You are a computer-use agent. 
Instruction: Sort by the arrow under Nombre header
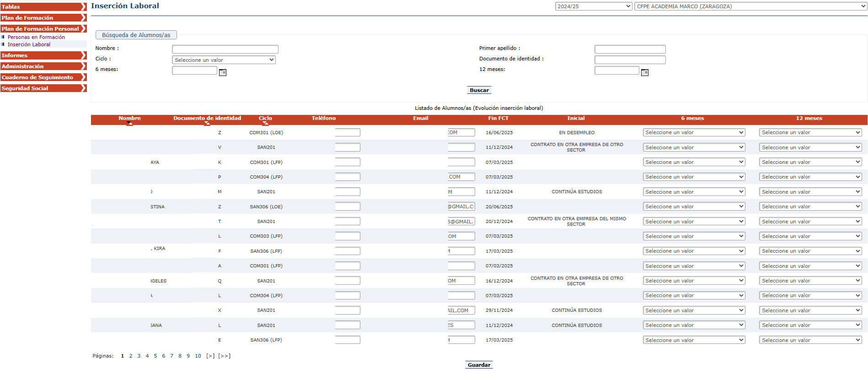point(129,123)
